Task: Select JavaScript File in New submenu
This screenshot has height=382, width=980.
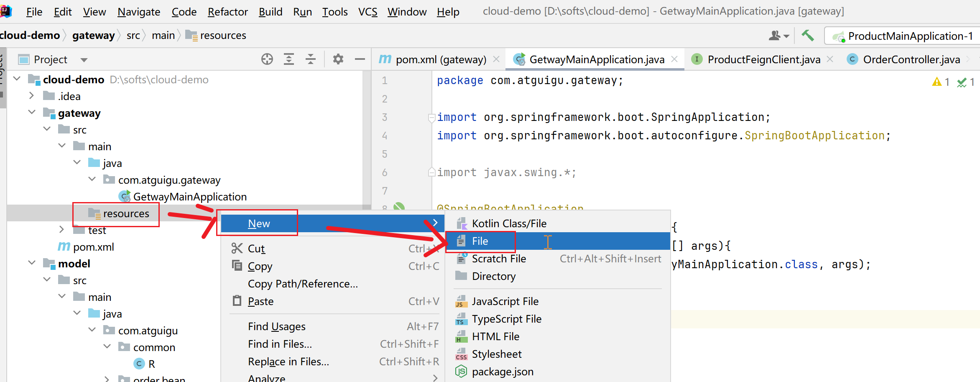Action: [x=558, y=301]
